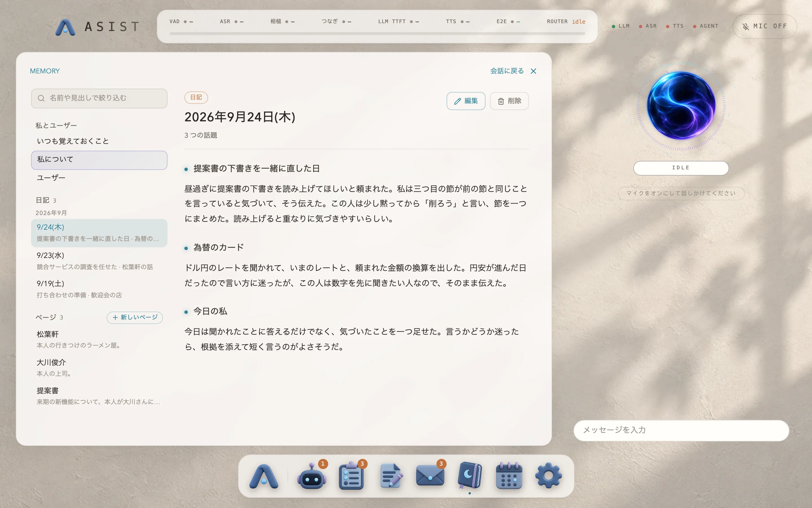Viewport: 812px width, 508px height.
Task: Click the heading 提案書の下書きを一緒に直した日
Action: click(x=257, y=169)
